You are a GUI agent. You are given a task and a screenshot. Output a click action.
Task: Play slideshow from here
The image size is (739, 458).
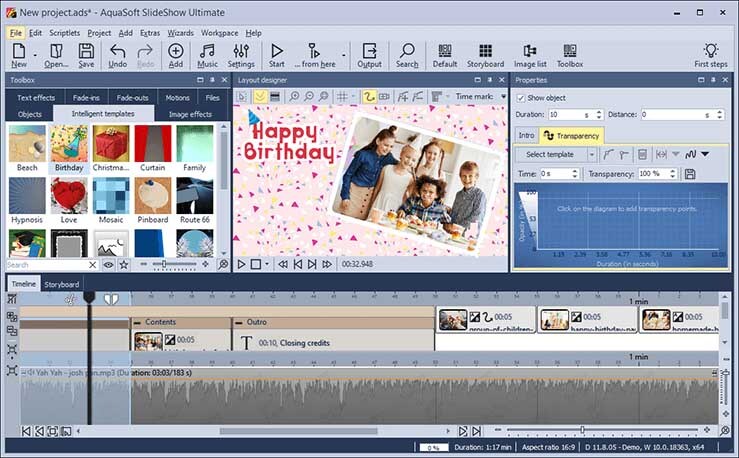(314, 56)
